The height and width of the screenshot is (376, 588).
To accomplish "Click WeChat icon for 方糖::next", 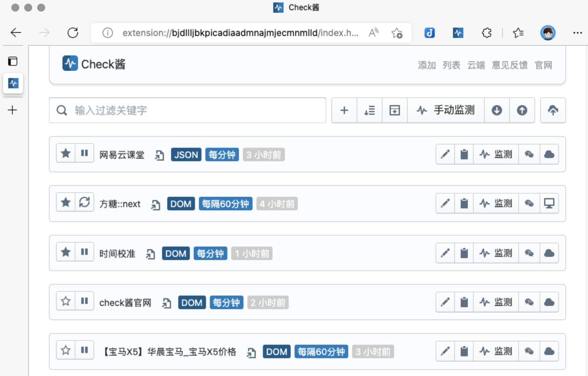I will tap(529, 203).
